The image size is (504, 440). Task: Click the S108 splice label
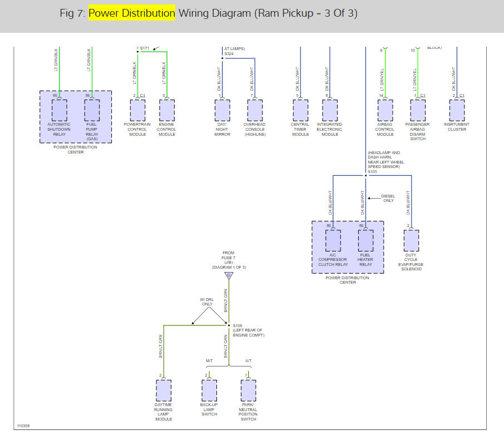(238, 325)
